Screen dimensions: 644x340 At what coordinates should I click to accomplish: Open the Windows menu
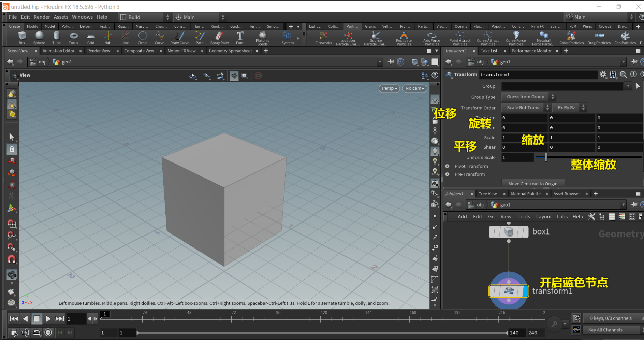tap(82, 17)
